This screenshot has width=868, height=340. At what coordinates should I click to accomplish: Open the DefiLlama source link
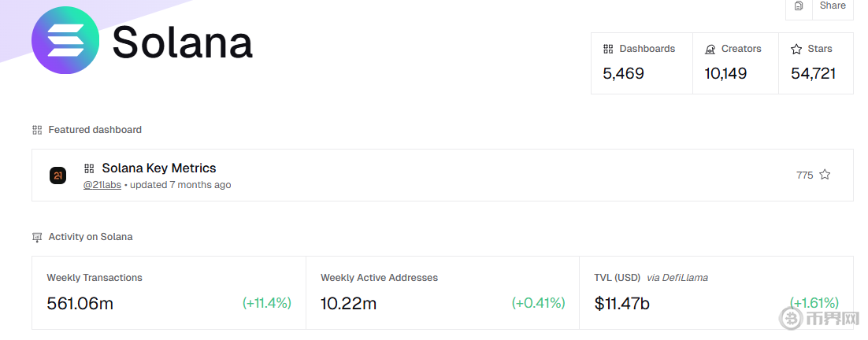point(677,278)
